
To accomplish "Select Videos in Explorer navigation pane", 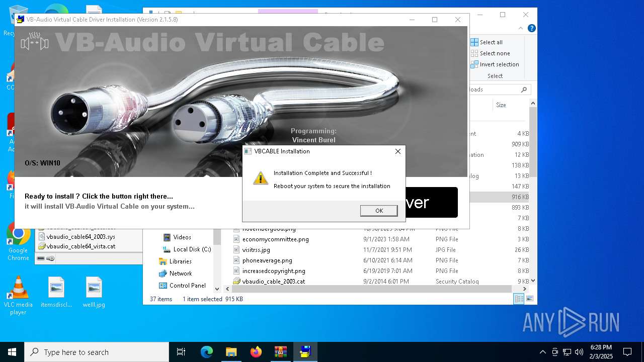I will 177,237.
